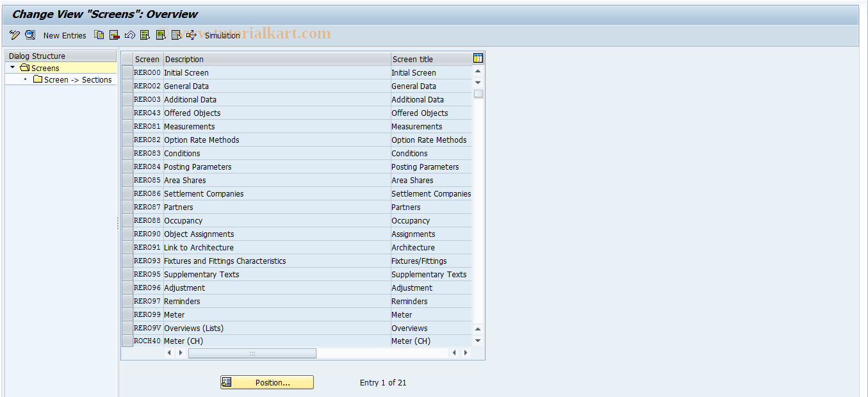Click vertical scrollbar page-up arrow near bottom
868x397 pixels.
[478, 329]
